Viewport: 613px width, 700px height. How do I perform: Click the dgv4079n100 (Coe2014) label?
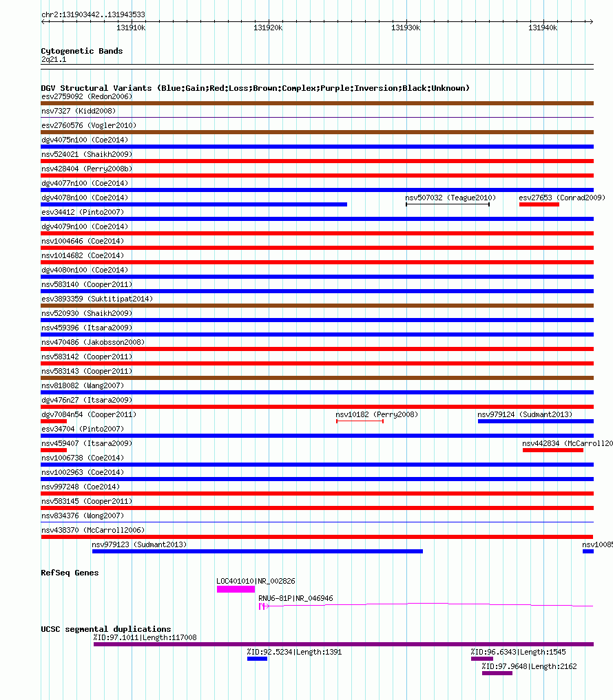(85, 226)
